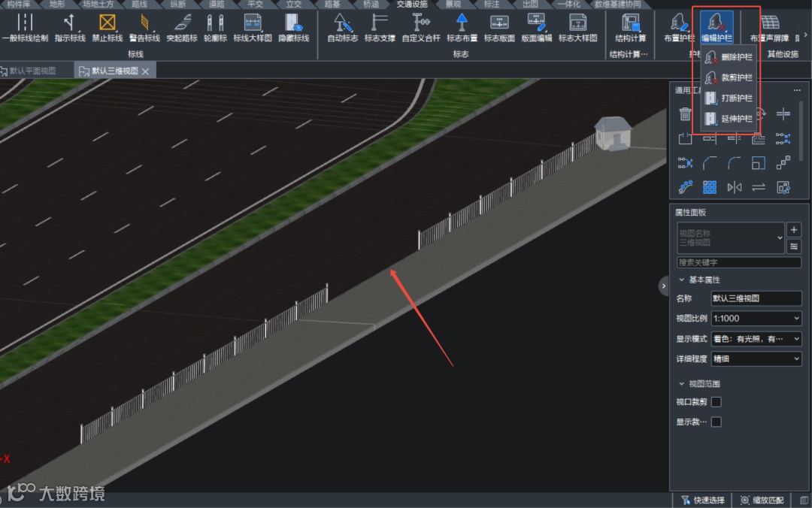Click the ribbon scroll right arrow
This screenshot has width=812, height=508.
click(805, 35)
